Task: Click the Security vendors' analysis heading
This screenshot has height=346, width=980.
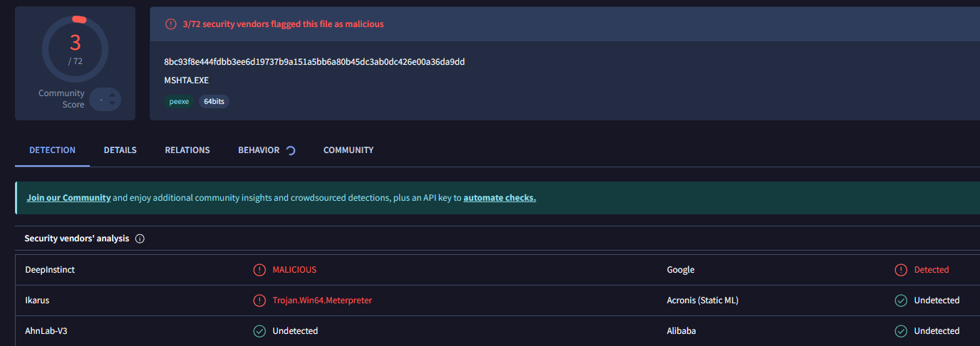Action: pos(77,238)
